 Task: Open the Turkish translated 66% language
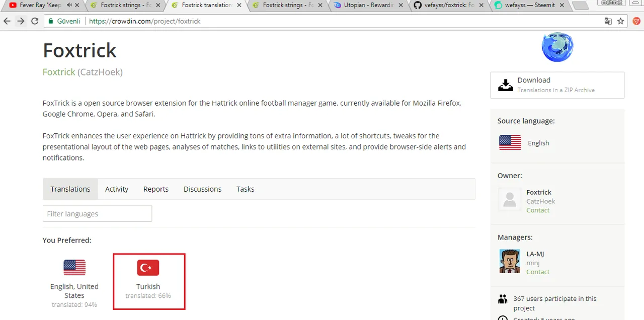coord(149,281)
